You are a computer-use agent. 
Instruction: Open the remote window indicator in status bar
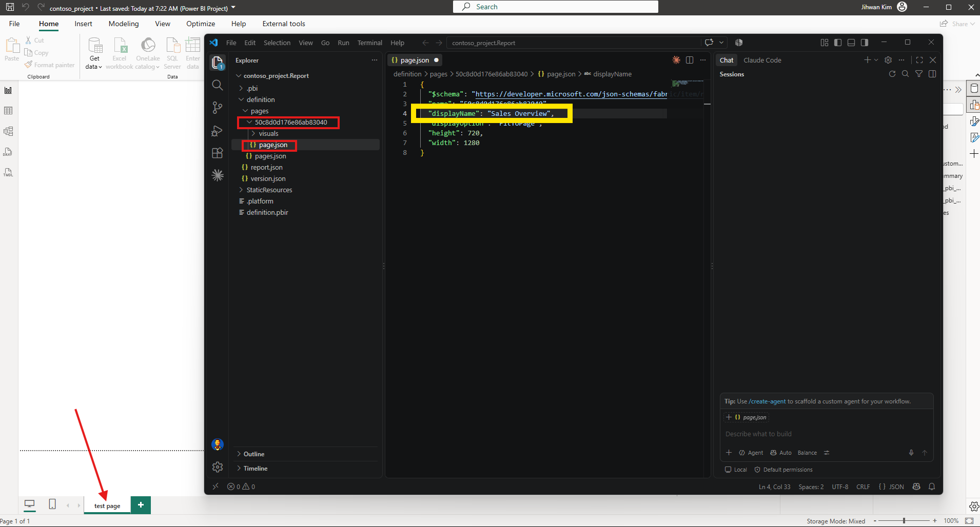[x=215, y=487]
